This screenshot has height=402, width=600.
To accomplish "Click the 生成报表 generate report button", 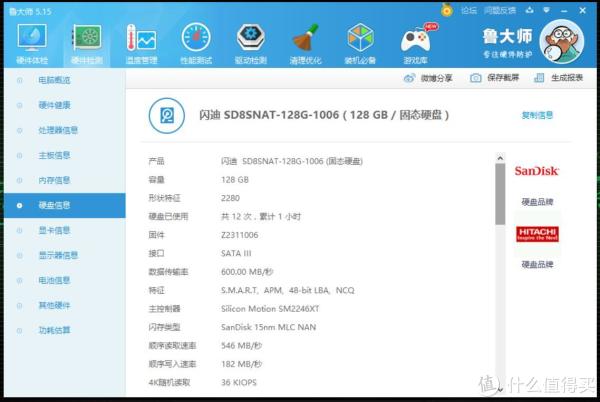I will point(558,78).
